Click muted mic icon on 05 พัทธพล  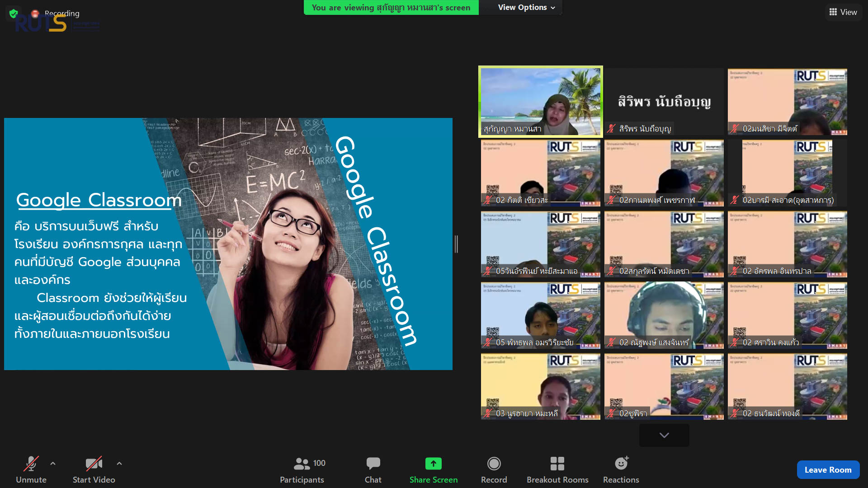click(488, 343)
